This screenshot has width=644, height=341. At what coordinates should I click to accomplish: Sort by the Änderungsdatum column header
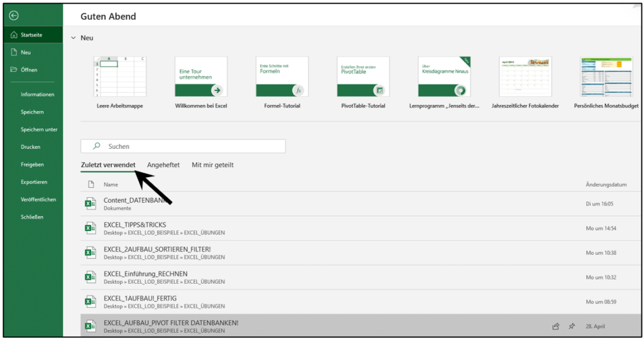[x=606, y=185]
